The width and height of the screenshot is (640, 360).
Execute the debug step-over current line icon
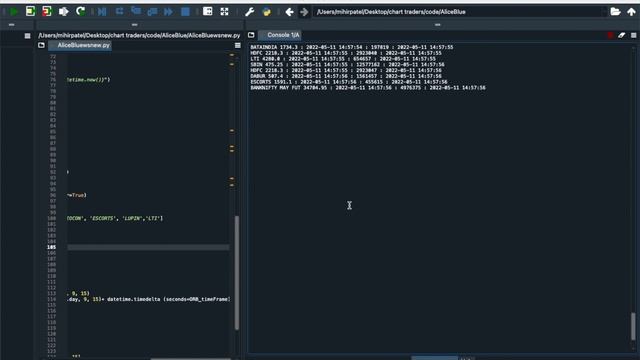coord(119,11)
